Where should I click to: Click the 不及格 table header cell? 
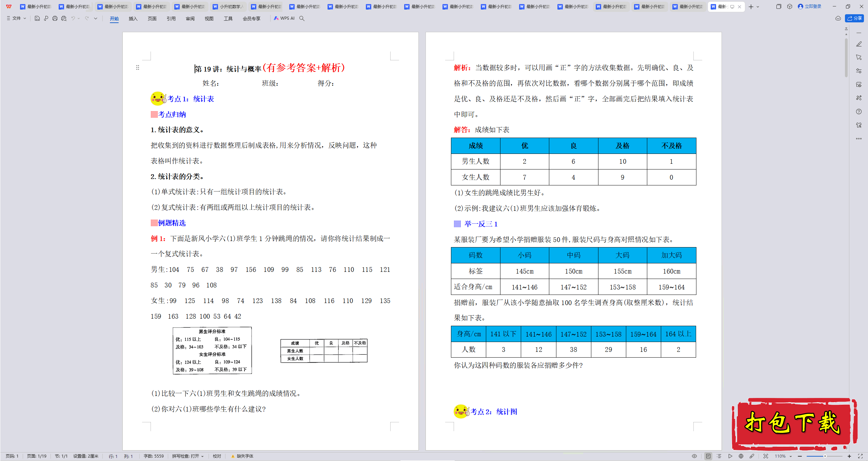(x=671, y=146)
